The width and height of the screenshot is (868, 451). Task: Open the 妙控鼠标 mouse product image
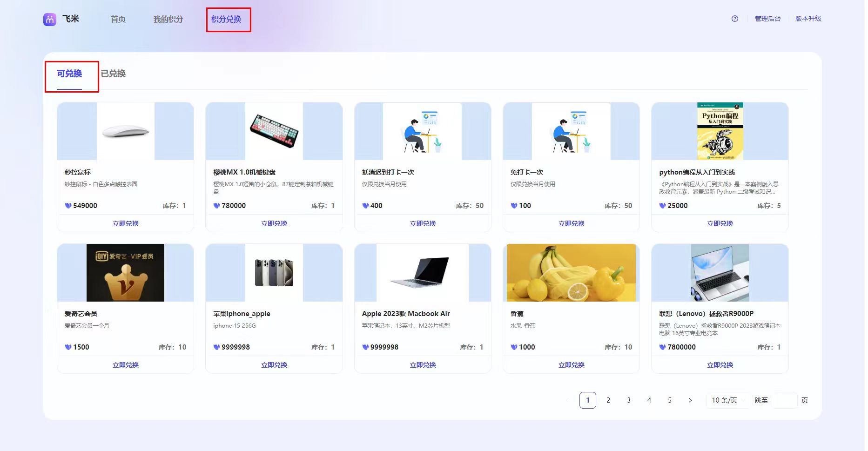pos(126,131)
